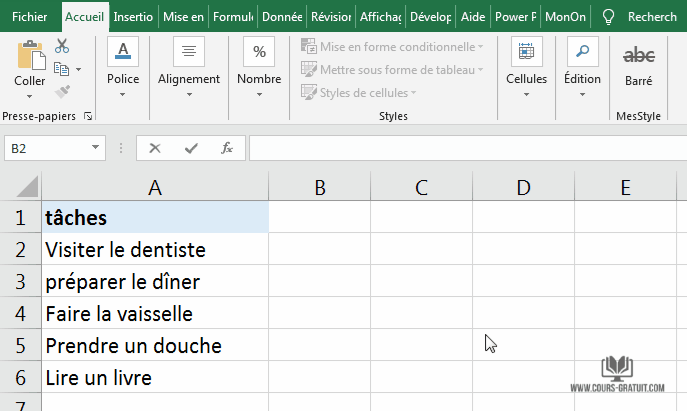Select the cell "Lire un livre"
687x411 pixels.
coord(155,377)
